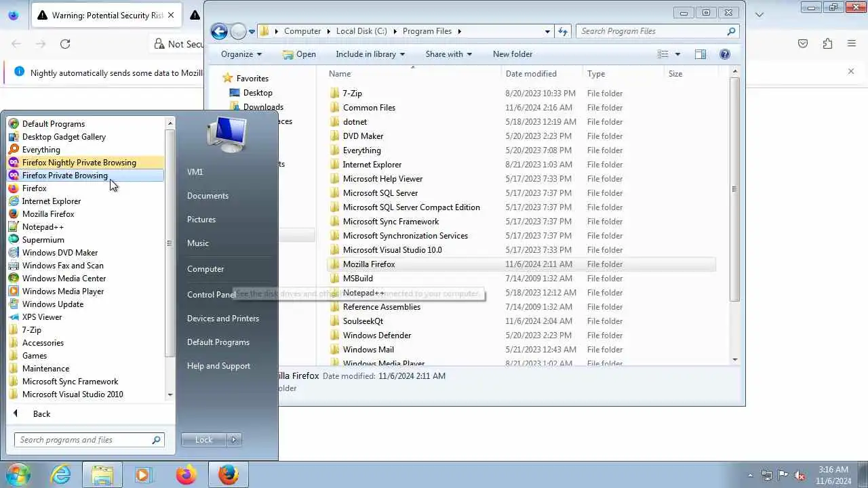Open Windows Media Player taskbar icon
The height and width of the screenshot is (488, 868).
143,475
